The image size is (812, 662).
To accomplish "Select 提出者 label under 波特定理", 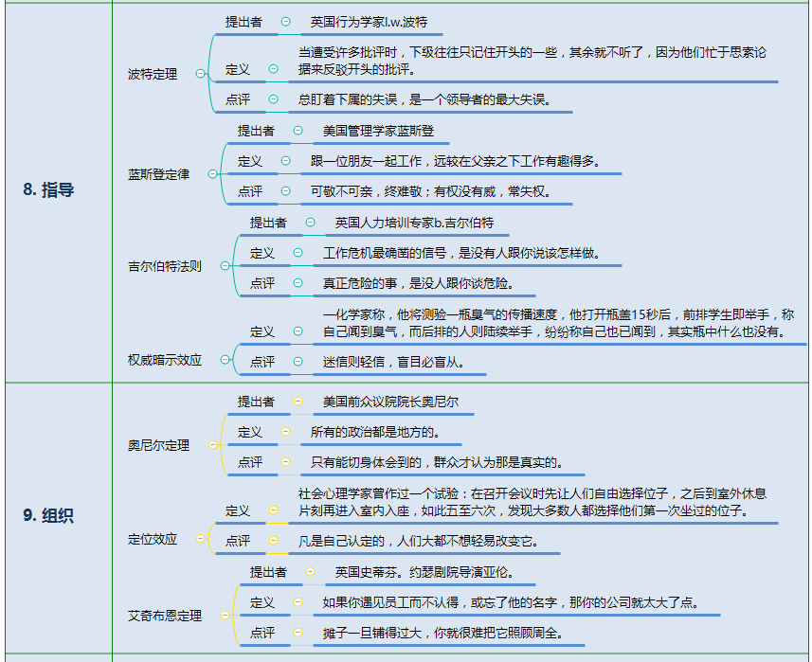I will [244, 22].
